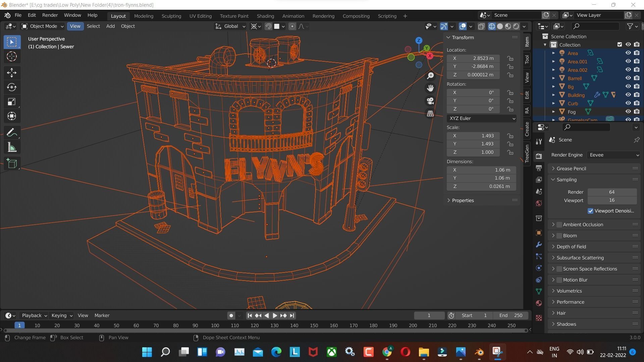
Task: Open the Output properties printer icon
Action: tap(539, 168)
